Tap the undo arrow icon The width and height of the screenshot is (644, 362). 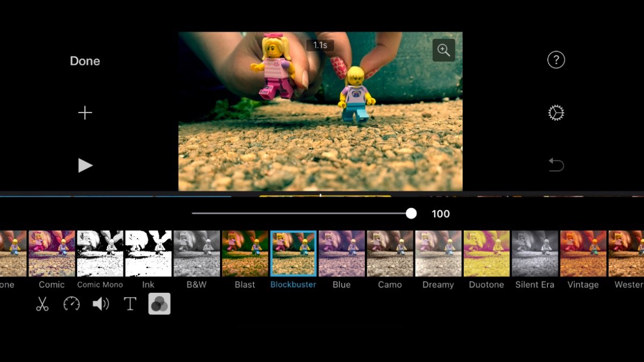pos(556,165)
